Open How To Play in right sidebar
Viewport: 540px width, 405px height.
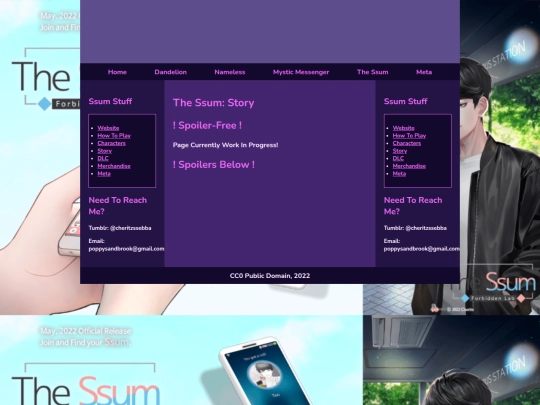point(409,136)
